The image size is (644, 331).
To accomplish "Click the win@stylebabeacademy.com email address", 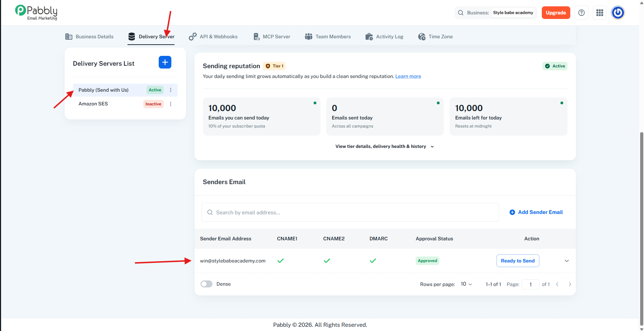I will (233, 261).
